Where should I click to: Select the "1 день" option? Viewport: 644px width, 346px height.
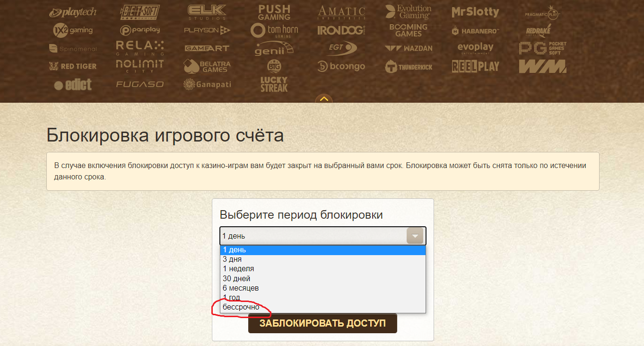(x=322, y=250)
